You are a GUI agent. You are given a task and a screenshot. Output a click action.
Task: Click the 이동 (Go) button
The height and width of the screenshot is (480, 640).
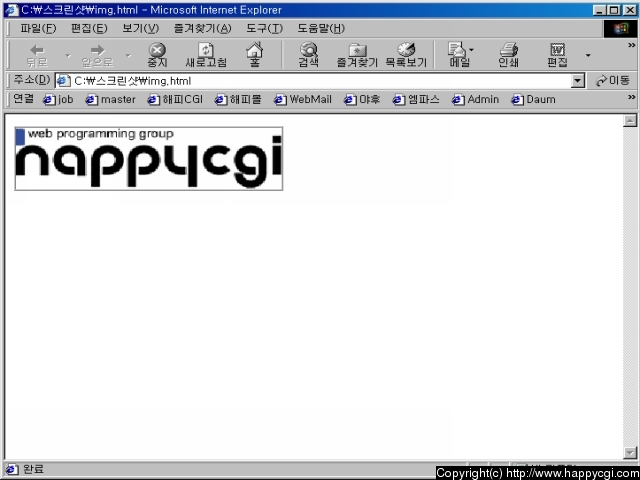point(613,81)
